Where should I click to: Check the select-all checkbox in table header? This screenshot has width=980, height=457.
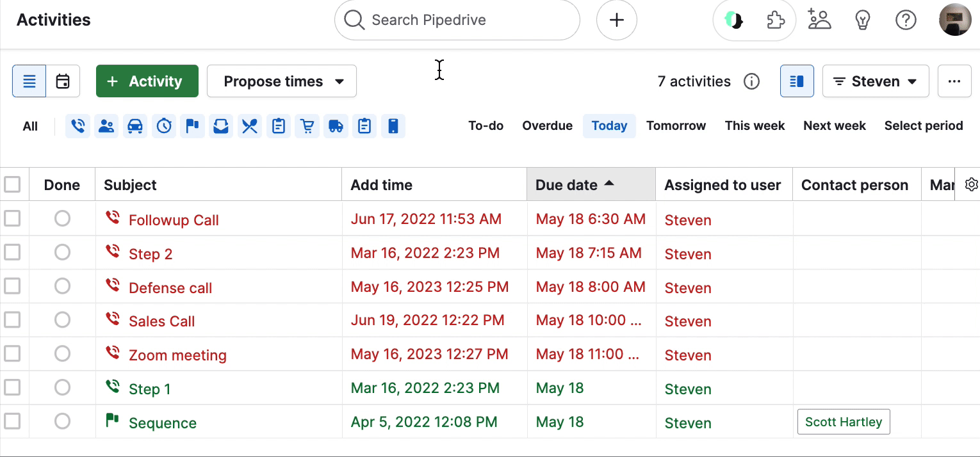(13, 184)
